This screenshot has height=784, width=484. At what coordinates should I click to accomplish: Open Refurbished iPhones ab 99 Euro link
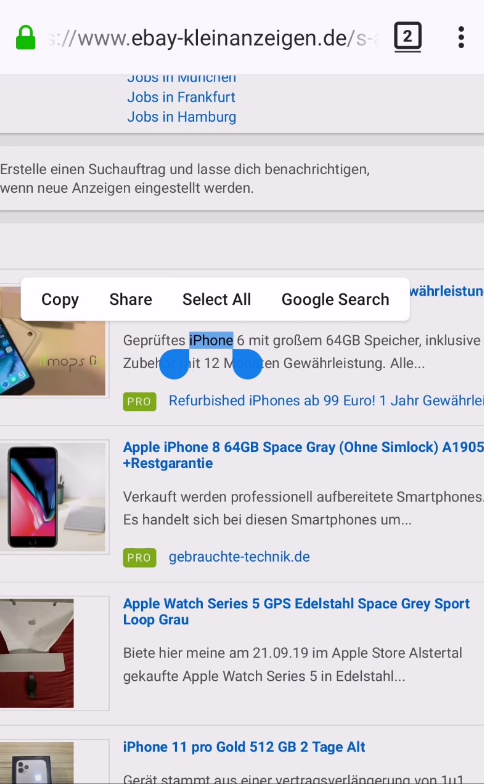tap(326, 400)
